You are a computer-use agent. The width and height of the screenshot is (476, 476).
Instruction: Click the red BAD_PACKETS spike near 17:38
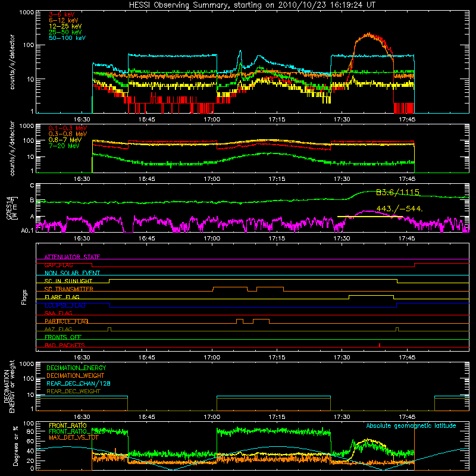(380, 345)
